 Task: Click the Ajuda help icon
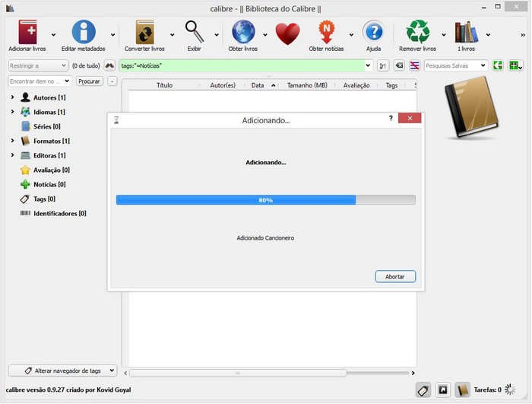374,32
